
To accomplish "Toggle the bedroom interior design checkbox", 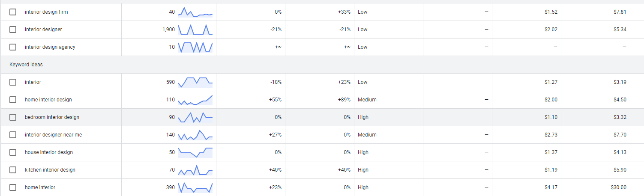I will point(13,117).
